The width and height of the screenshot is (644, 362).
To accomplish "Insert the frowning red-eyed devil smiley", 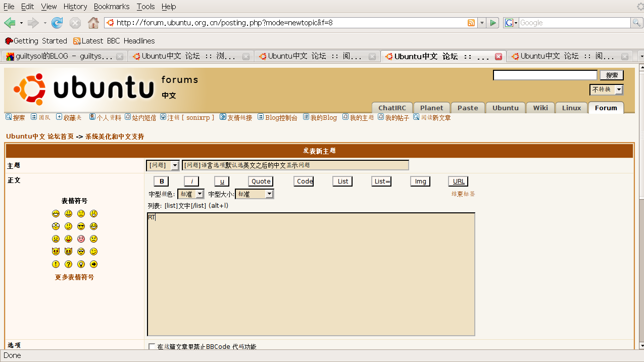I will click(56, 252).
